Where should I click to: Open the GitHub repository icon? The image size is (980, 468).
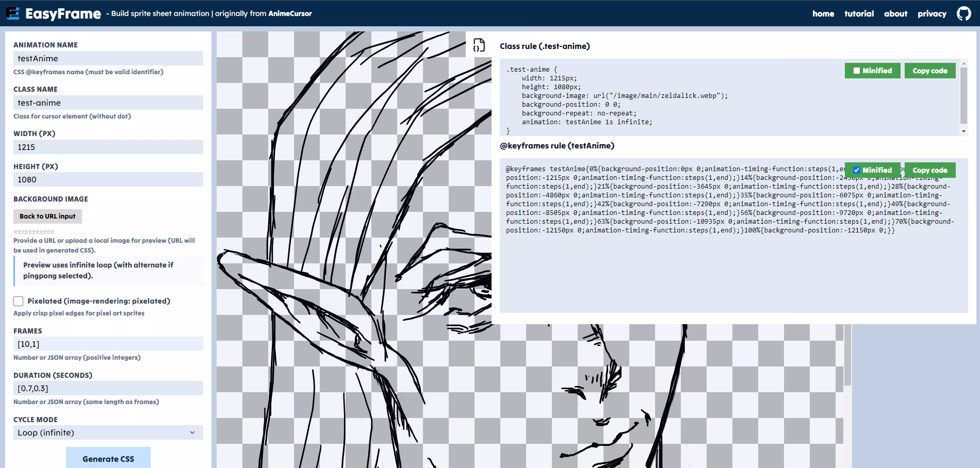coord(963,13)
